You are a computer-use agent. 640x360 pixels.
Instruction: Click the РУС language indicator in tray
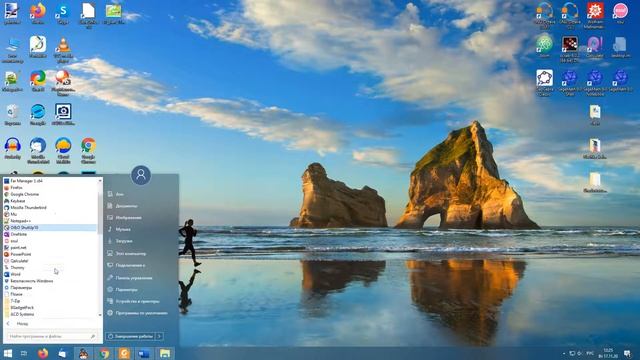click(590, 353)
